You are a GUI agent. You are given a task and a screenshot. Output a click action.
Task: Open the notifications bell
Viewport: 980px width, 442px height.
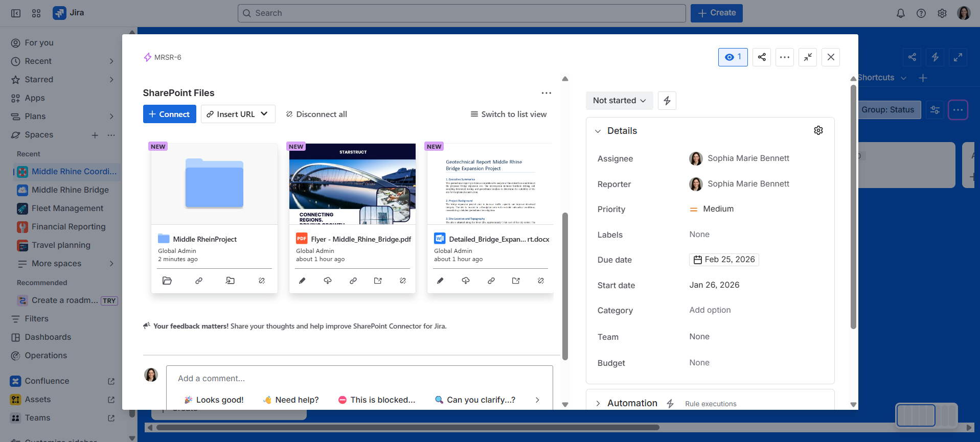click(900, 13)
